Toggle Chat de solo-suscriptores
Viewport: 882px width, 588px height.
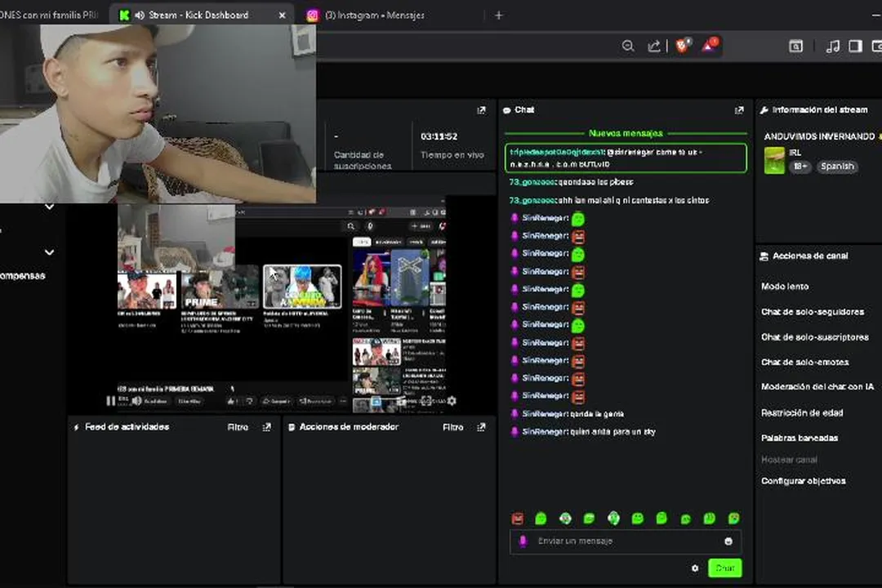814,337
